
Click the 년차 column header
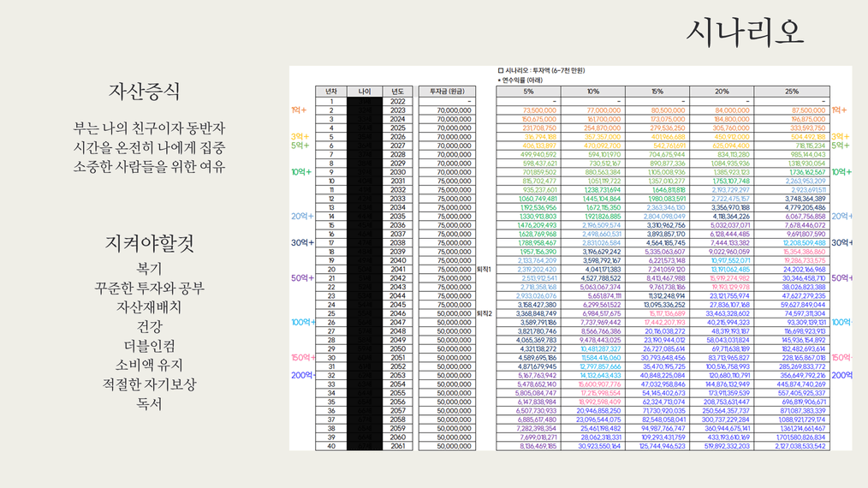(x=331, y=92)
